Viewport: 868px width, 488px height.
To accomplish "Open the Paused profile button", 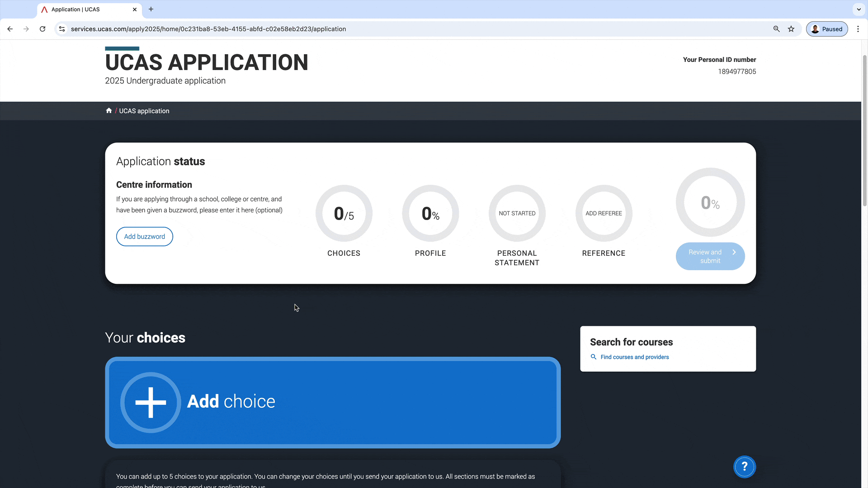I will (827, 29).
